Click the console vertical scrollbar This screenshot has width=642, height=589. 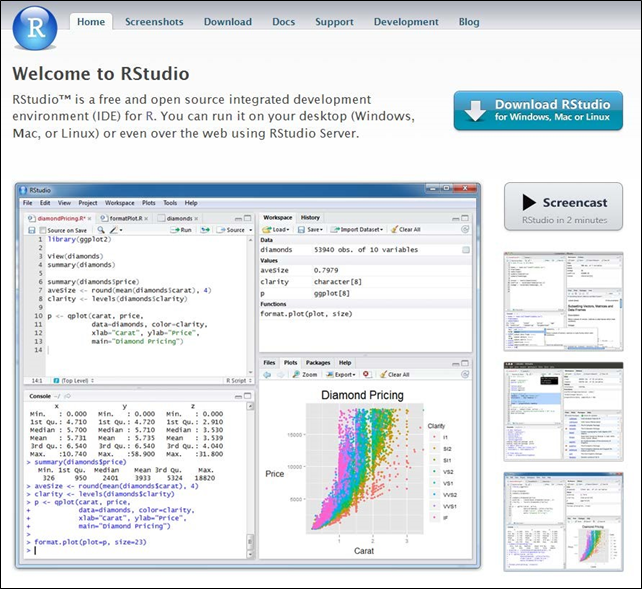click(250, 481)
